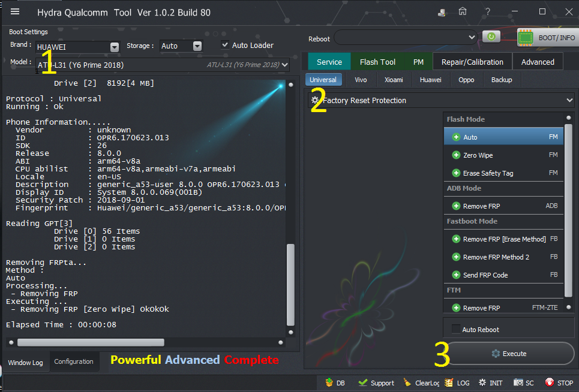Viewport: 579px width, 392px height.
Task: Open the Advanced tab
Action: pos(538,62)
